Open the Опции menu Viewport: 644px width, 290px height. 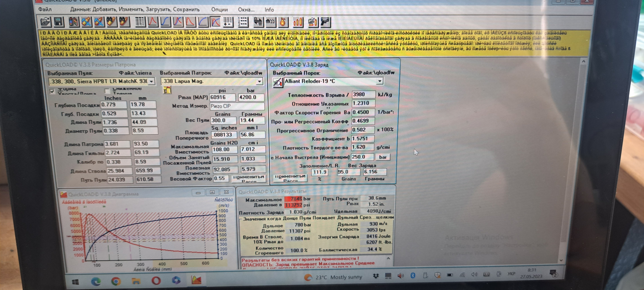[220, 9]
